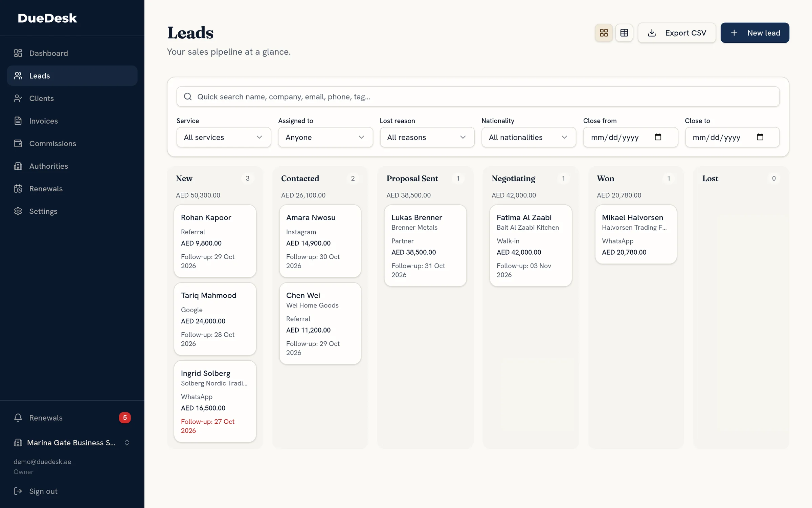Click the Close from date field
812x508 pixels.
[630, 137]
